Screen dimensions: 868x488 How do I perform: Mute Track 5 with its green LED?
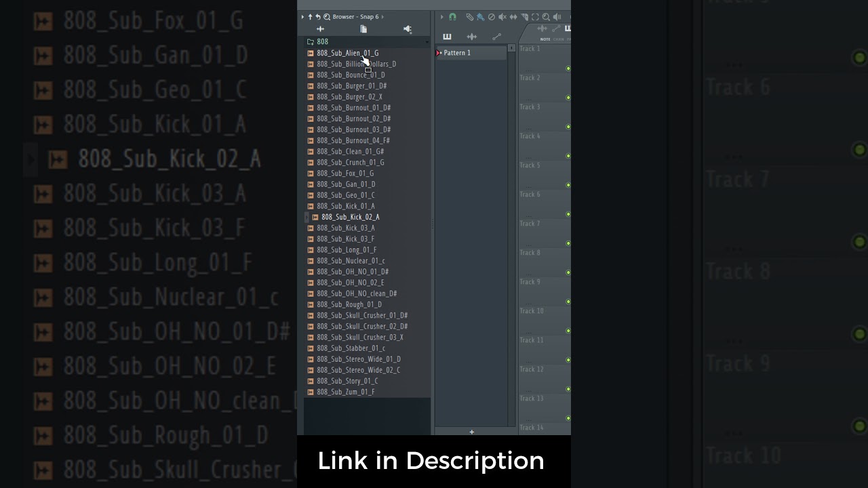pyautogui.click(x=568, y=185)
